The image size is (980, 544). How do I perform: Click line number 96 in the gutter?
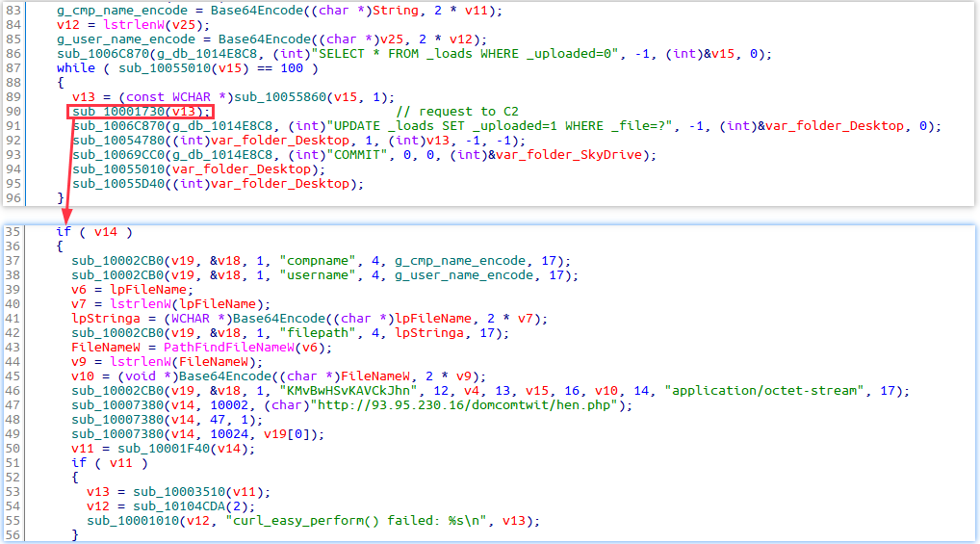point(13,197)
